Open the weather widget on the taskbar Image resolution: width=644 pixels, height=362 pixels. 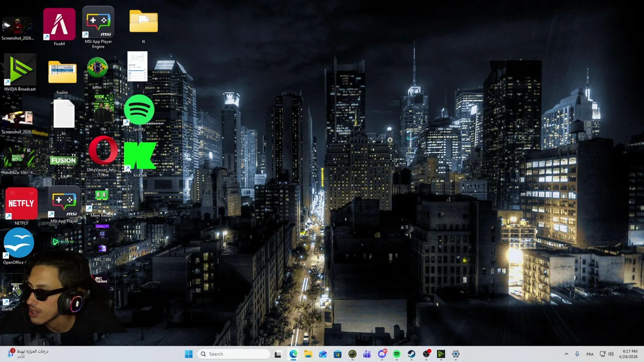click(28, 354)
